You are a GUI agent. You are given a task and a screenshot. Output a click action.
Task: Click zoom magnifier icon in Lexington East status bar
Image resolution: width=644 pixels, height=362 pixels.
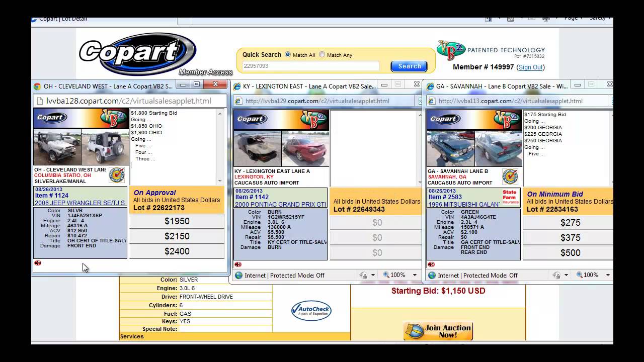[386, 275]
